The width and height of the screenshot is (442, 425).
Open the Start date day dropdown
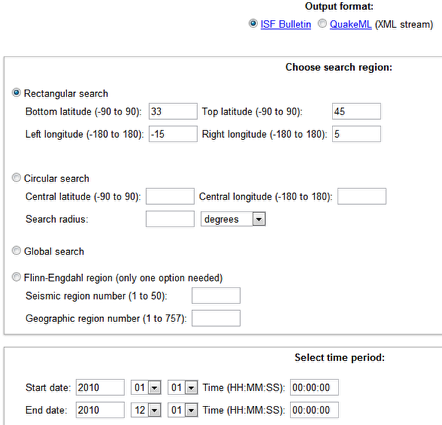[x=183, y=387]
